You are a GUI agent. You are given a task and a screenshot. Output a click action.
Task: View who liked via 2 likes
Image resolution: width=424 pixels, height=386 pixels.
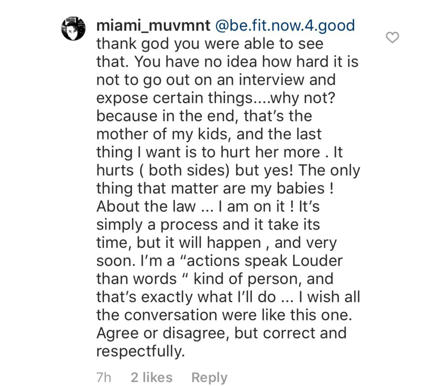click(x=152, y=377)
